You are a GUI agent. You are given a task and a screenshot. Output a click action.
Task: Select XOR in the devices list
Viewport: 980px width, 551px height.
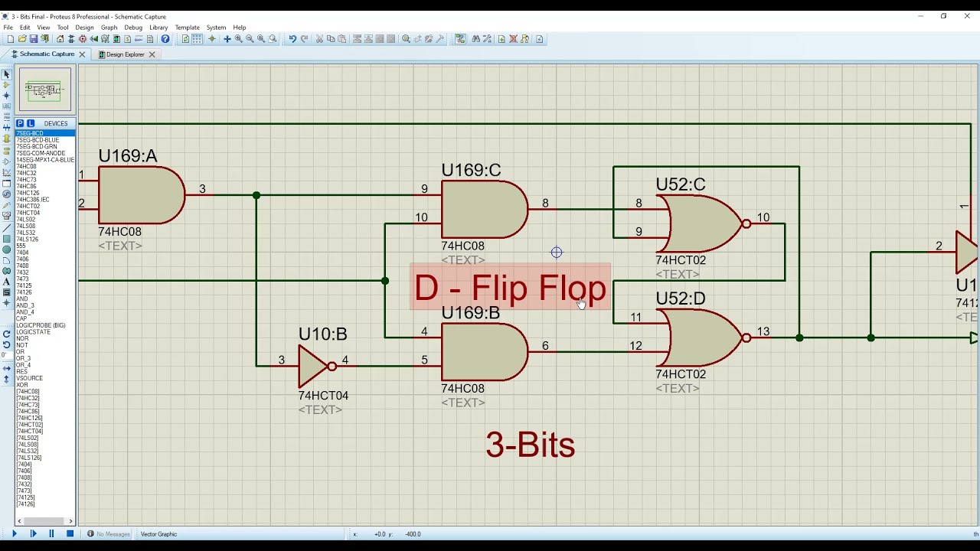21,385
